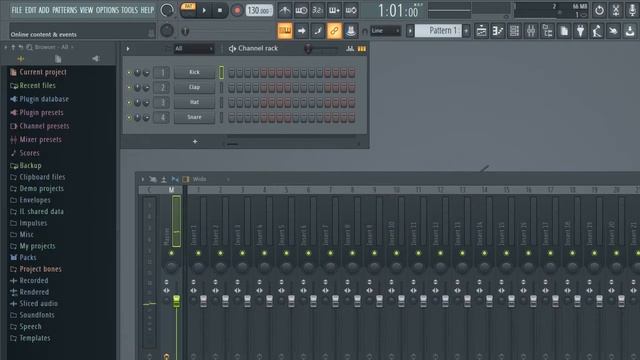Toggle step/piano view icon in channel rack
640x360 pixels.
[x=362, y=49]
